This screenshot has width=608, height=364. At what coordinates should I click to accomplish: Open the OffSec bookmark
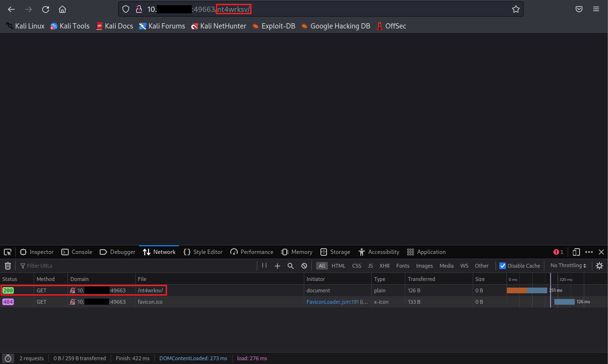click(391, 26)
